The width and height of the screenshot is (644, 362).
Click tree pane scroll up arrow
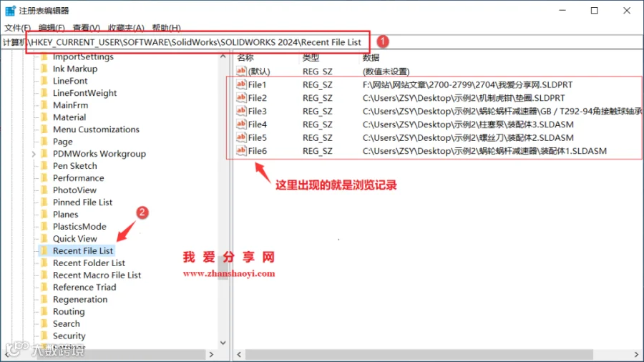click(x=223, y=57)
